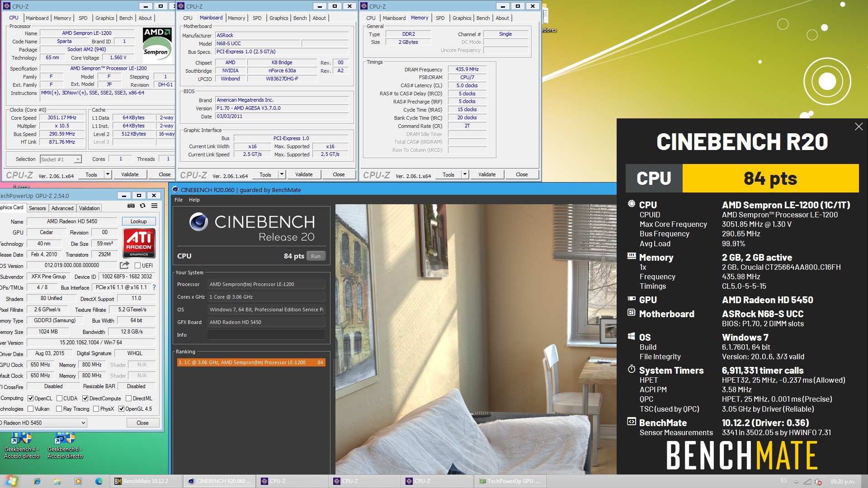
Task: Show hidden system tray icons
Action: (x=796, y=482)
